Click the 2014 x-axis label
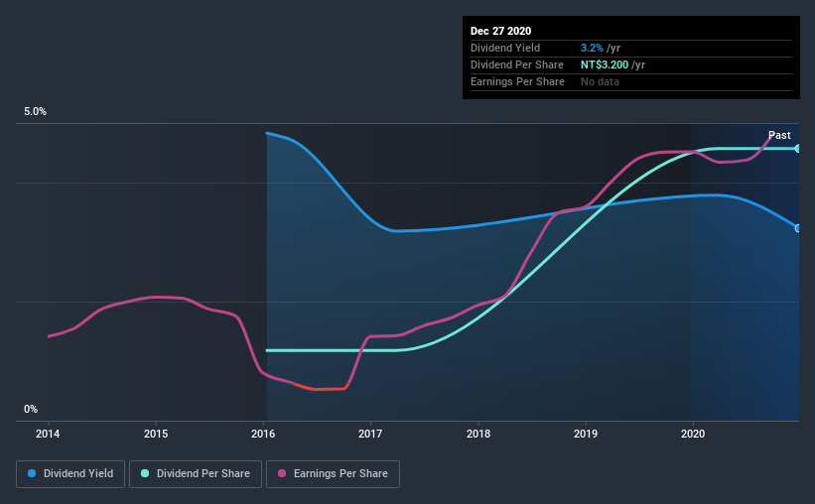The image size is (815, 504). click(48, 434)
